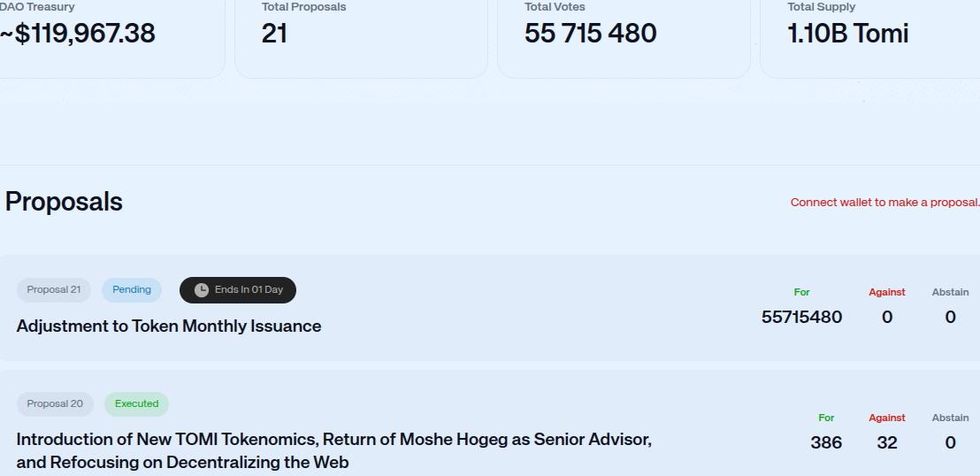Viewport: 980px width, 476px height.
Task: Click the Total Proposals count of 21
Action: coord(274,34)
